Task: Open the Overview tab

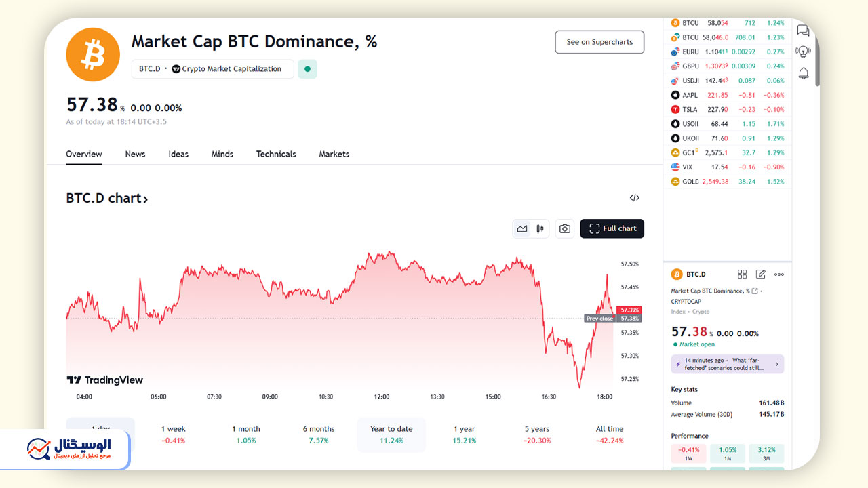Action: (x=84, y=154)
